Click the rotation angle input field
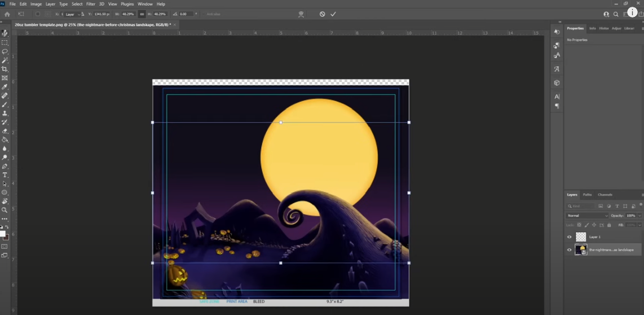The image size is (644, 315). 186,14
